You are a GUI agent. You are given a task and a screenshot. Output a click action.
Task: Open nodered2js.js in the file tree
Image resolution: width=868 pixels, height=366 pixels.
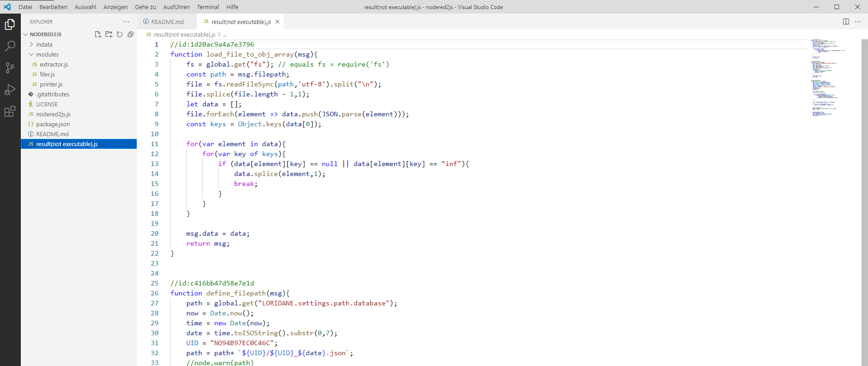pyautogui.click(x=79, y=114)
